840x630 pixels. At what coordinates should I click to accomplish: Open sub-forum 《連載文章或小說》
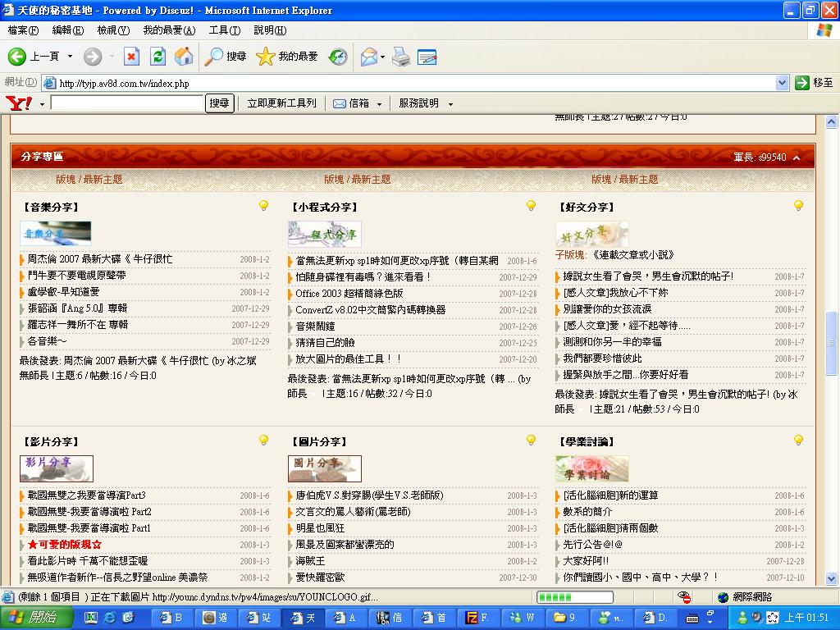[632, 255]
